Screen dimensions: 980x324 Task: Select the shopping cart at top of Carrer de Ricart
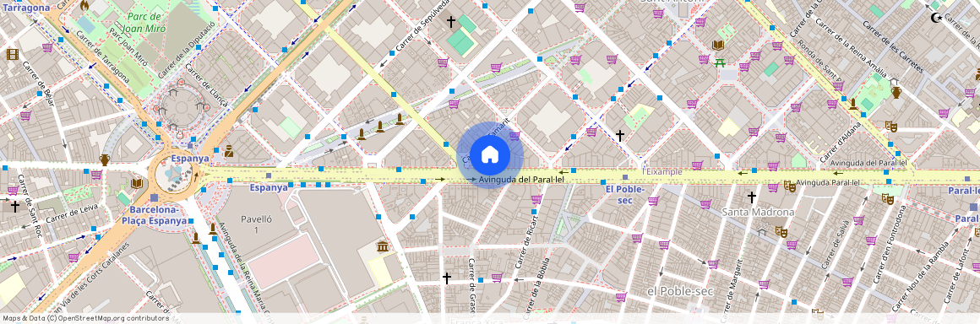[536, 200]
